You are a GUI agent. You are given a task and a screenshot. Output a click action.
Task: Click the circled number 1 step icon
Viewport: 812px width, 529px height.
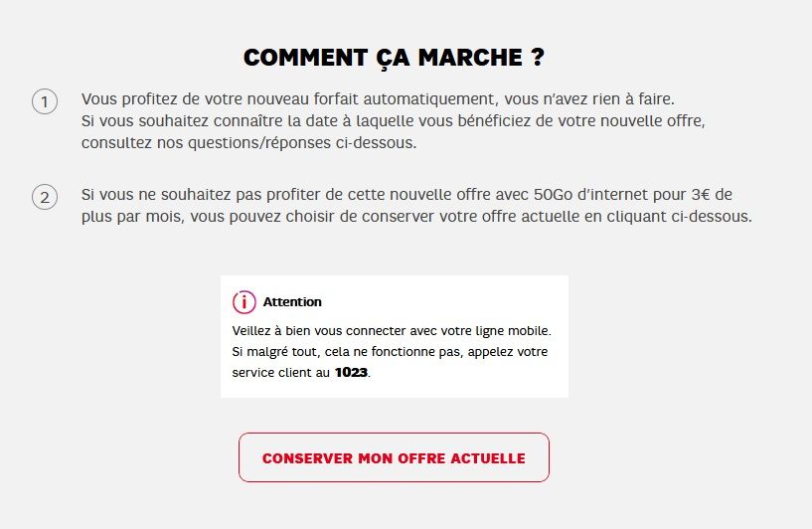(x=45, y=102)
